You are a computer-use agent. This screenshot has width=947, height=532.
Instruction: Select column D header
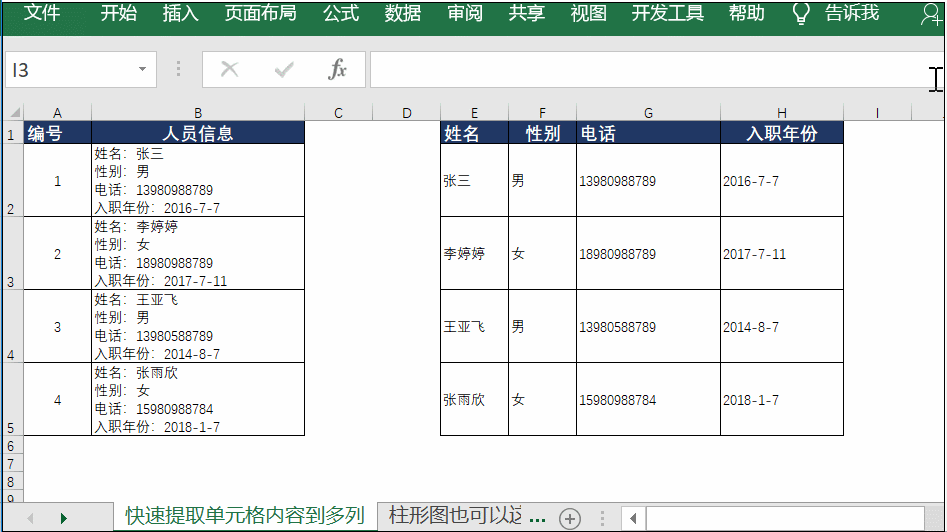pos(406,112)
